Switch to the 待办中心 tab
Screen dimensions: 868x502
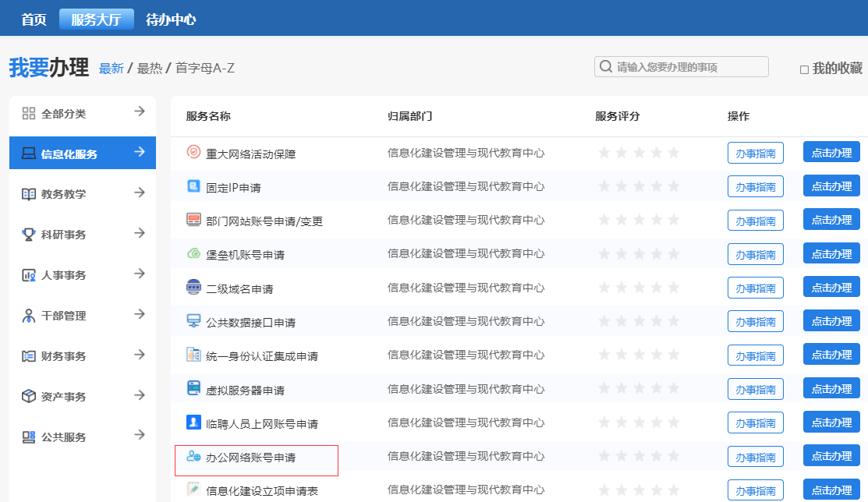pyautogui.click(x=171, y=19)
